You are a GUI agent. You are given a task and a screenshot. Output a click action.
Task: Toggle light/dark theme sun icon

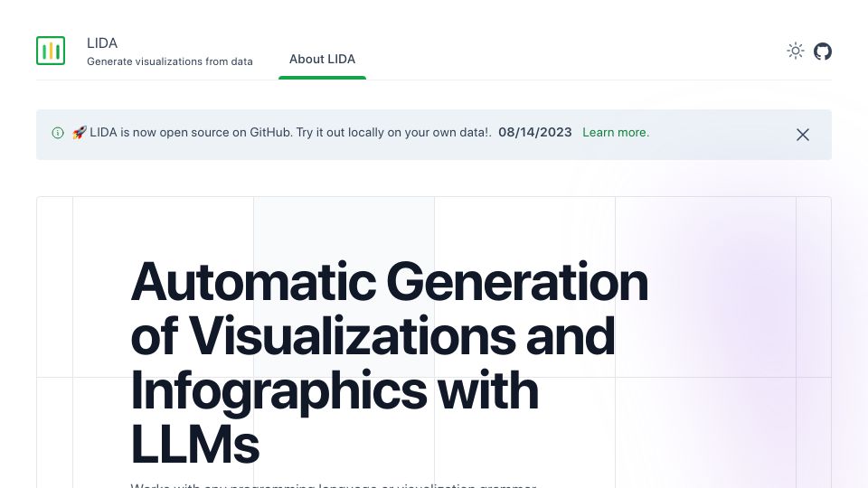coord(796,51)
